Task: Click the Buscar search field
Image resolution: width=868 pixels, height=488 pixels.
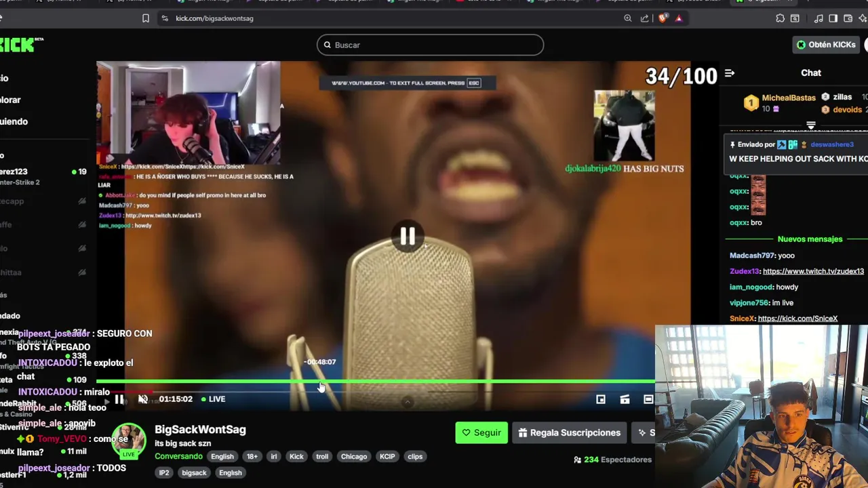Action: (x=430, y=45)
